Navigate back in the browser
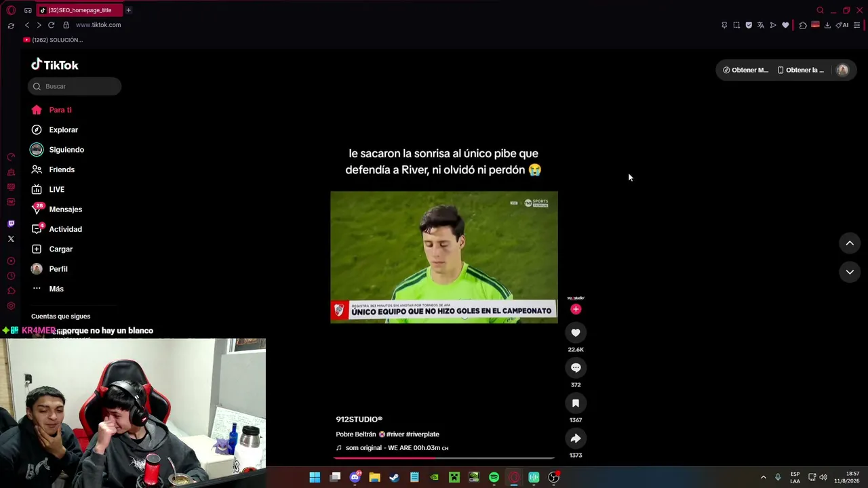This screenshot has height=488, width=868. 27,25
